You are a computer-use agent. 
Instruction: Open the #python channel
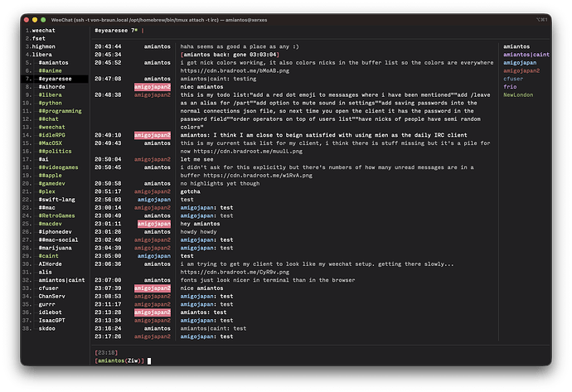(50, 103)
